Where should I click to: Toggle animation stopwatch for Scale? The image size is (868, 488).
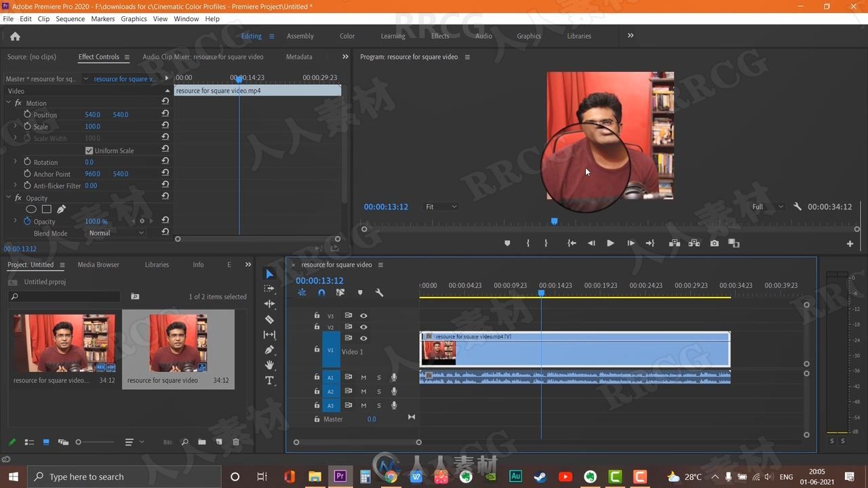click(x=27, y=126)
